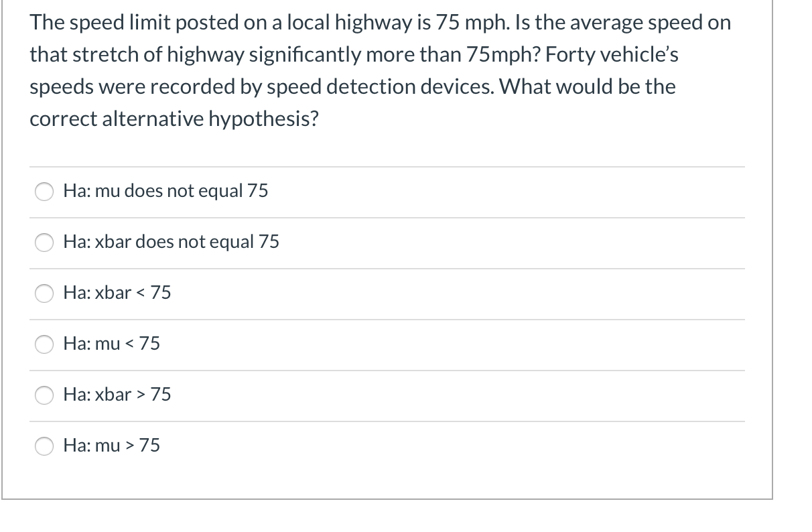Select the radio button for 'Ha: mu < 75'
Viewport: 812px width, 532px height.
(44, 344)
